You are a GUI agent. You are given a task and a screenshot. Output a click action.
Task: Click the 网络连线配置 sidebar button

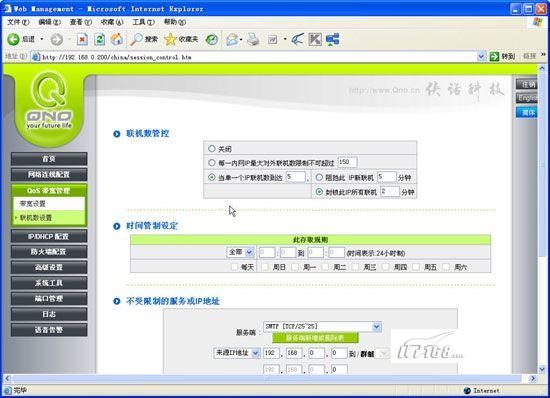tap(49, 175)
